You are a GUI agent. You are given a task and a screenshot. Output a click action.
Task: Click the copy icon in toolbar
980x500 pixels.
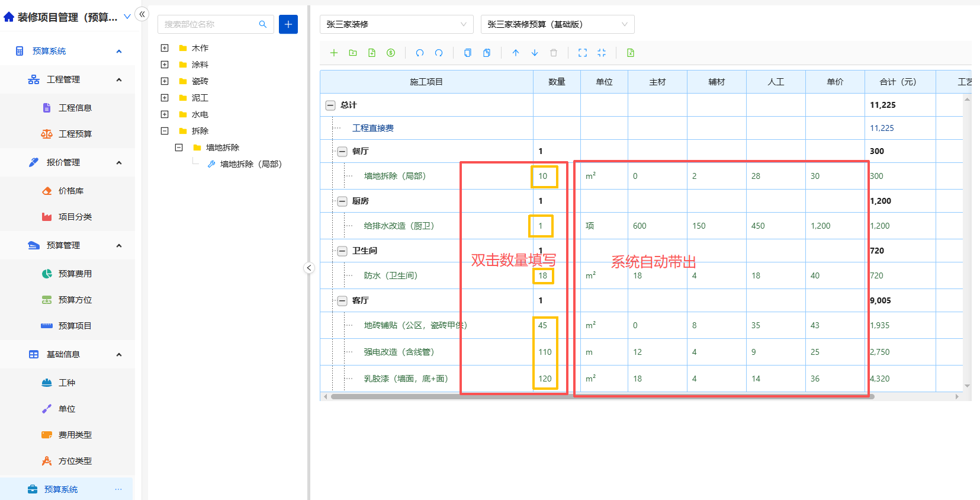pos(468,53)
